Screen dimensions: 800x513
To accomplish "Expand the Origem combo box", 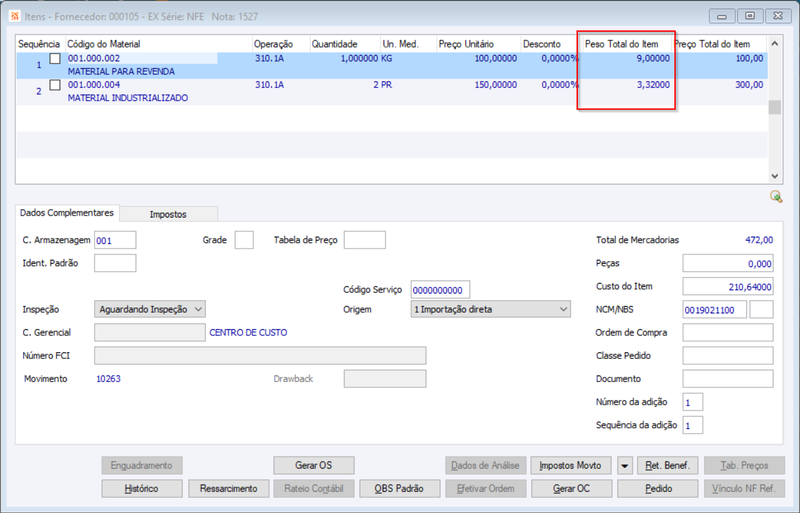I will coord(491,309).
